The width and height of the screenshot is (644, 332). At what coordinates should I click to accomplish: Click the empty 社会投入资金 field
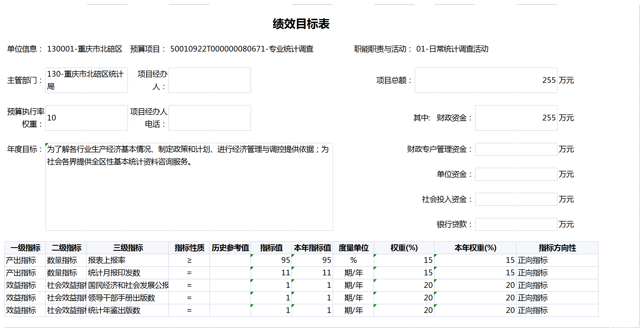[516, 199]
